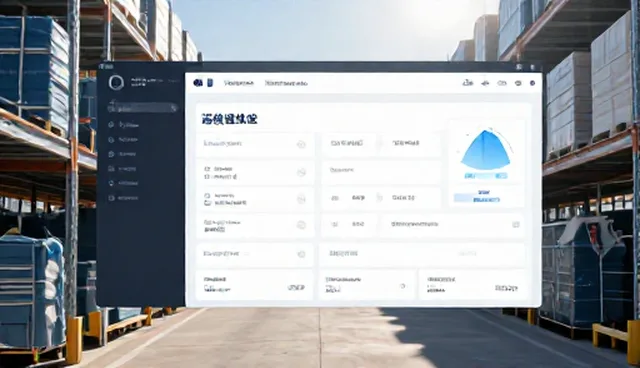The image size is (640, 368).
Task: Click the blue phone-shaped icon in header
Action: [x=210, y=83]
